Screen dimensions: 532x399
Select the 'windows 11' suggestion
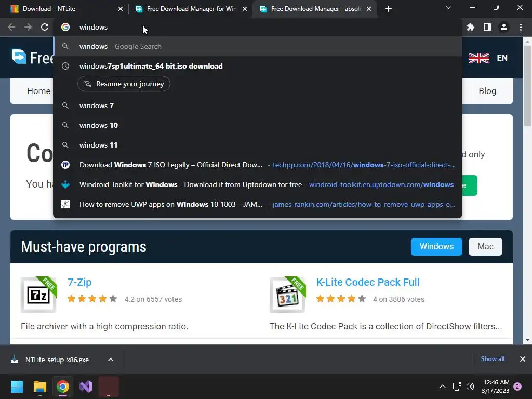258,145
